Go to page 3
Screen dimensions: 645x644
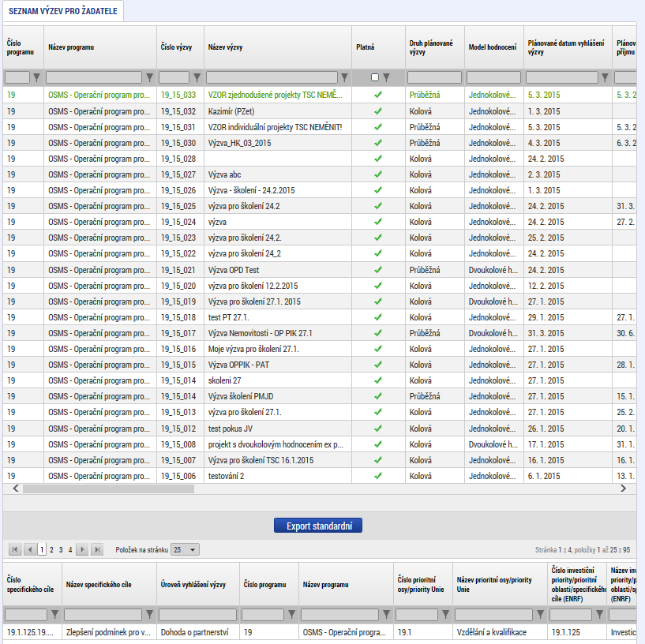pyautogui.click(x=61, y=549)
